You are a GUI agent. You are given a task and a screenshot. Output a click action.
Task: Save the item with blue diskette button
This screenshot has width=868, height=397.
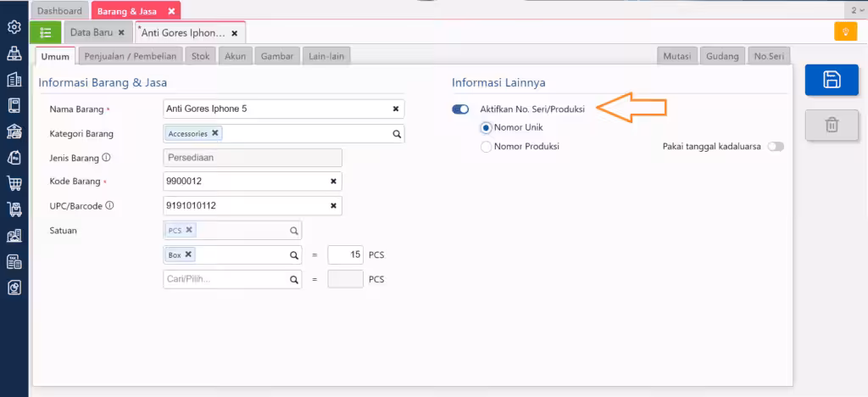[832, 80]
